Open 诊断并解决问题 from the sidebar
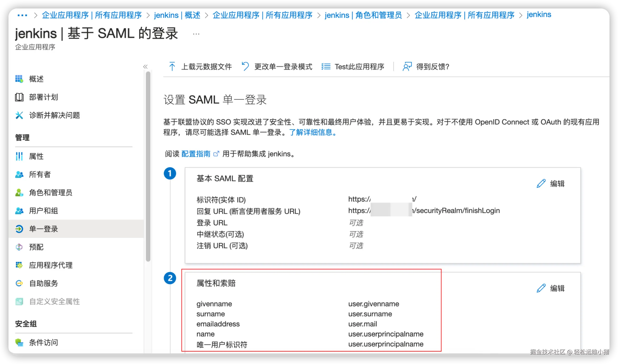 [54, 115]
